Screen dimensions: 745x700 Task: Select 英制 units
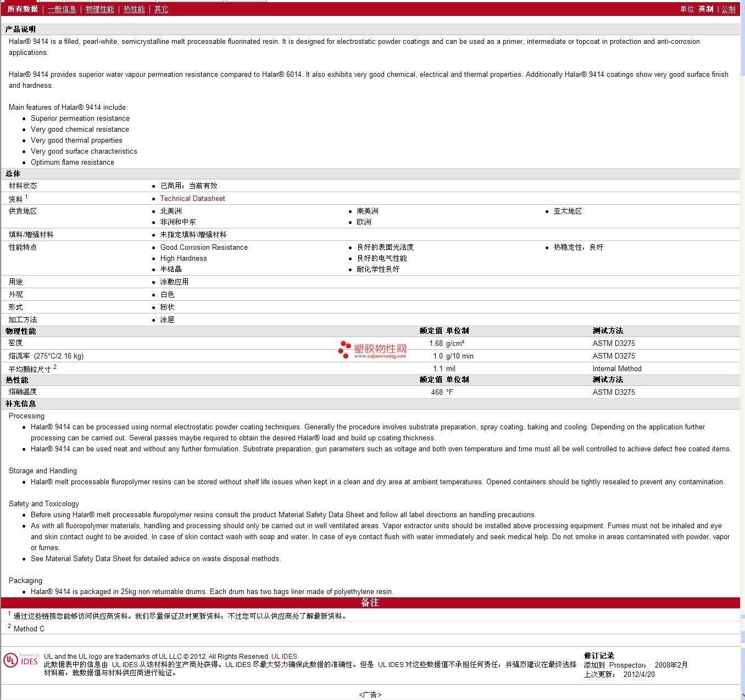[706, 9]
